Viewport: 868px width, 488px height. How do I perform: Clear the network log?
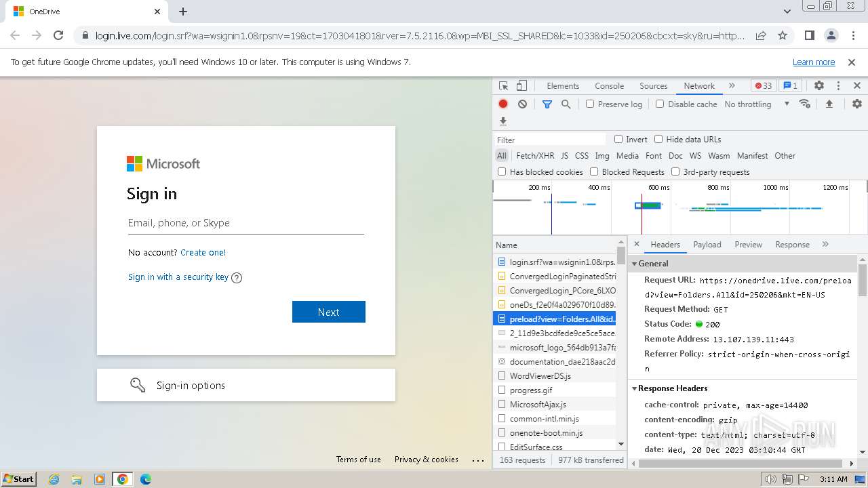pos(522,104)
